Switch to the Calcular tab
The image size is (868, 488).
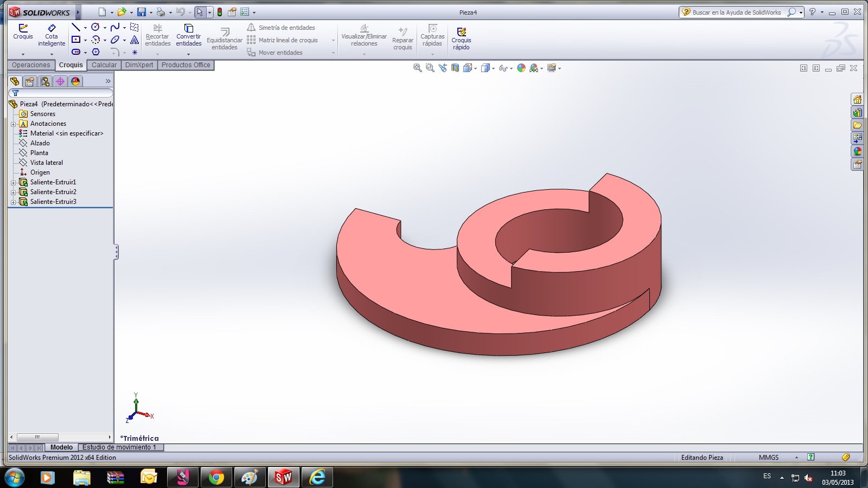(x=104, y=65)
